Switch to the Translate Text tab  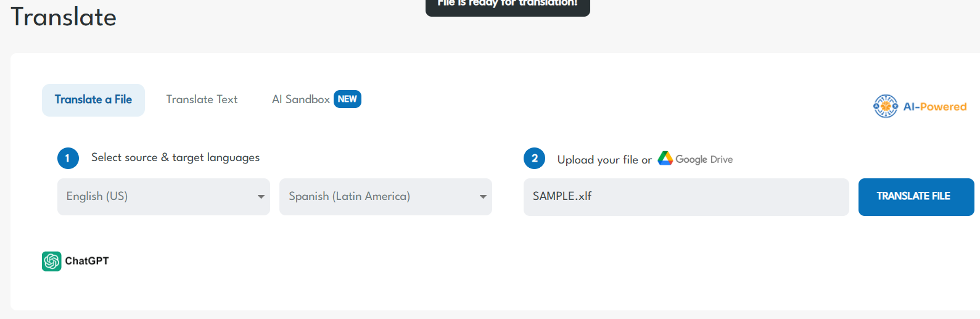202,99
